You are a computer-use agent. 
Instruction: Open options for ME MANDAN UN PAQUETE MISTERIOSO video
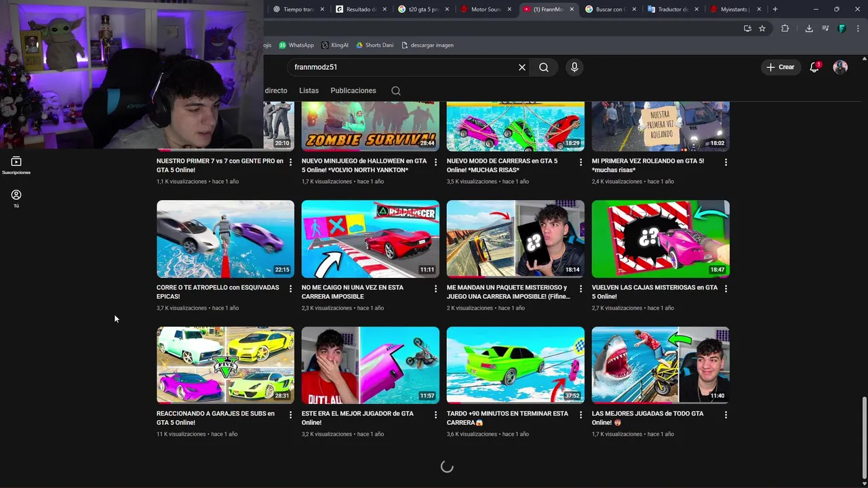pyautogui.click(x=580, y=289)
